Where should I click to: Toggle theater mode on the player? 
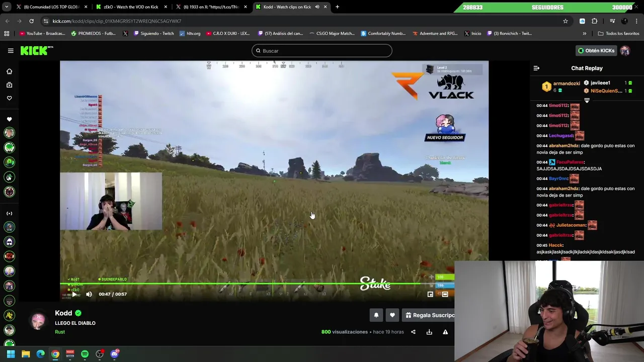click(x=445, y=294)
